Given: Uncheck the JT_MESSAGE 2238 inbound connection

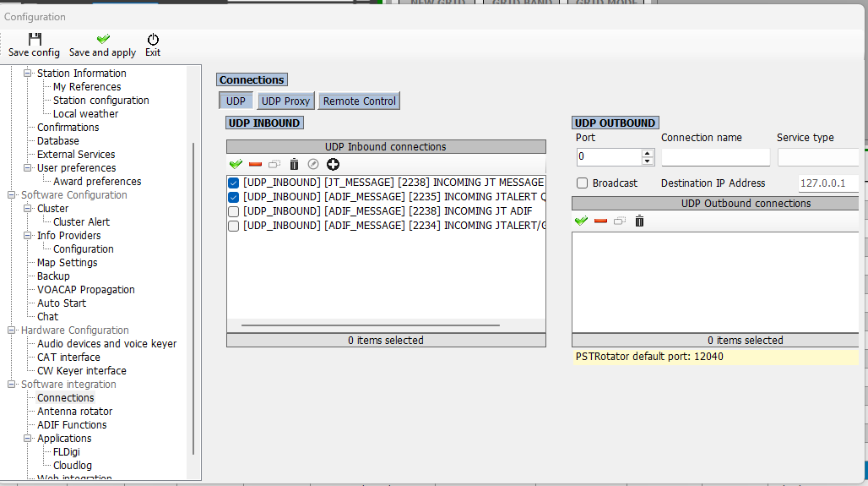Looking at the screenshot, I should point(234,183).
